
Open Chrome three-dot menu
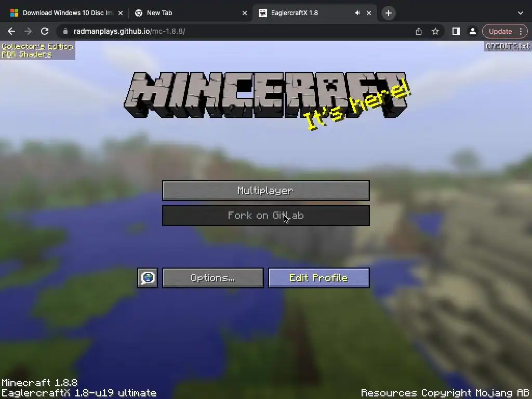click(x=521, y=31)
